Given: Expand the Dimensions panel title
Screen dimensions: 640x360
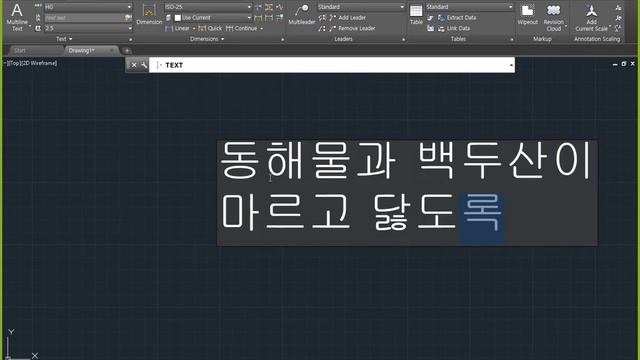Looking at the screenshot, I should point(207,39).
